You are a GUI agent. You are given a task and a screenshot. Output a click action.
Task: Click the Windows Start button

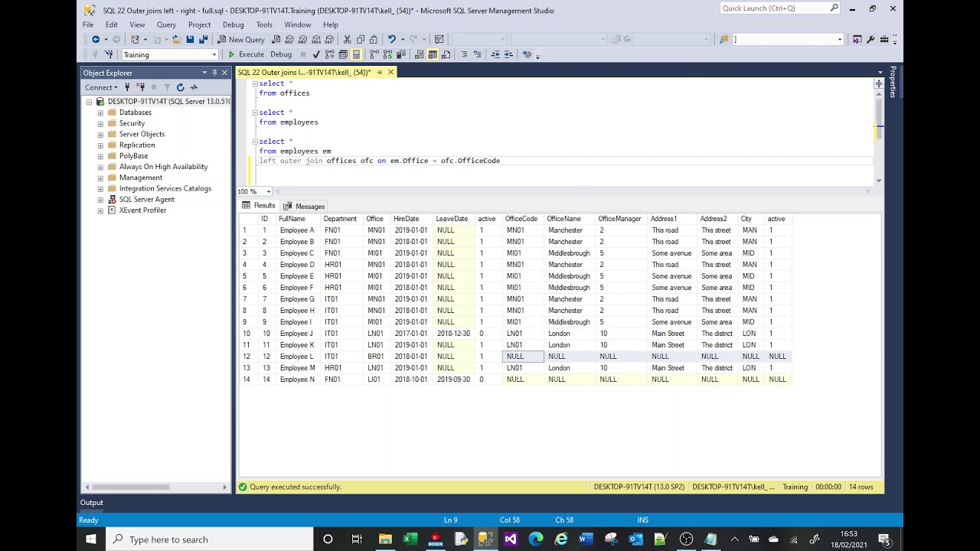pyautogui.click(x=90, y=540)
